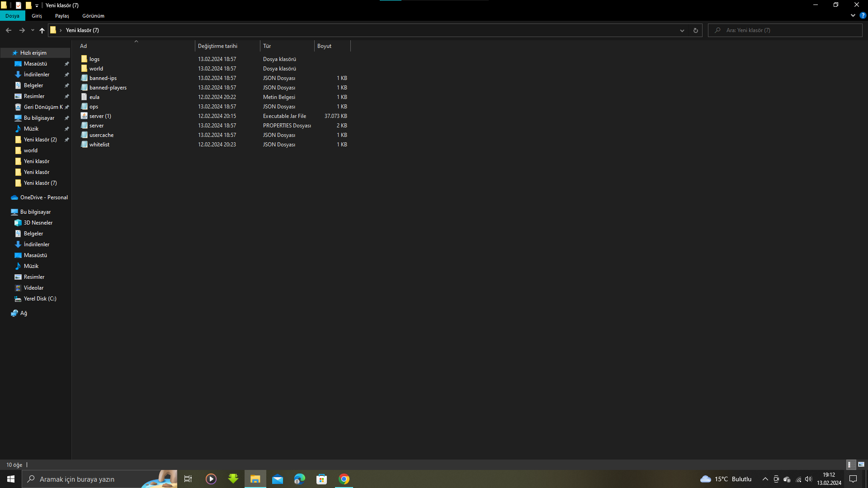
Task: Open Yeni klasör (7) in sidebar
Action: [x=40, y=183]
